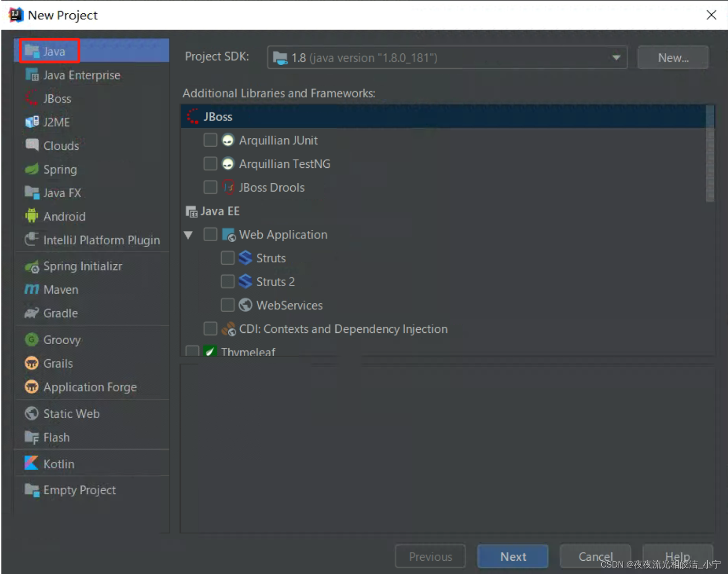Click the New... SDK button
The width and height of the screenshot is (728, 574).
point(673,57)
